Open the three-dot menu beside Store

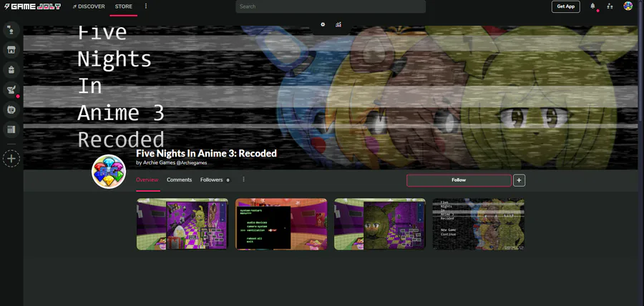[146, 6]
